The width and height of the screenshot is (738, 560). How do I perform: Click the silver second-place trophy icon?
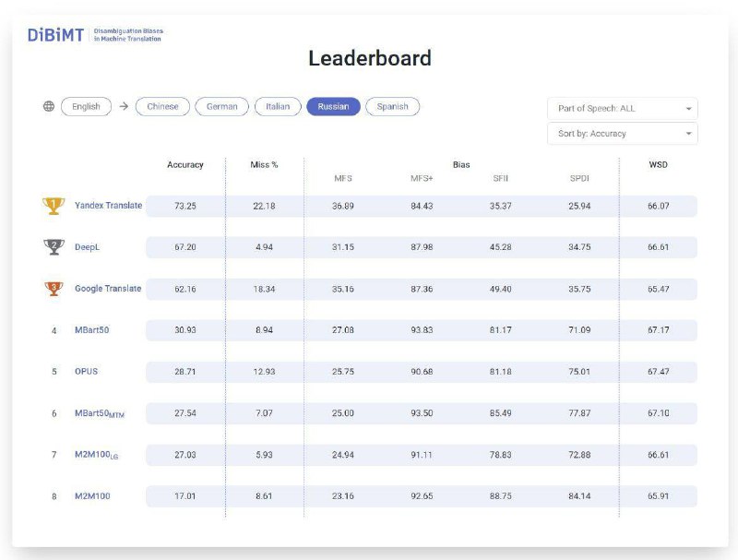[54, 247]
